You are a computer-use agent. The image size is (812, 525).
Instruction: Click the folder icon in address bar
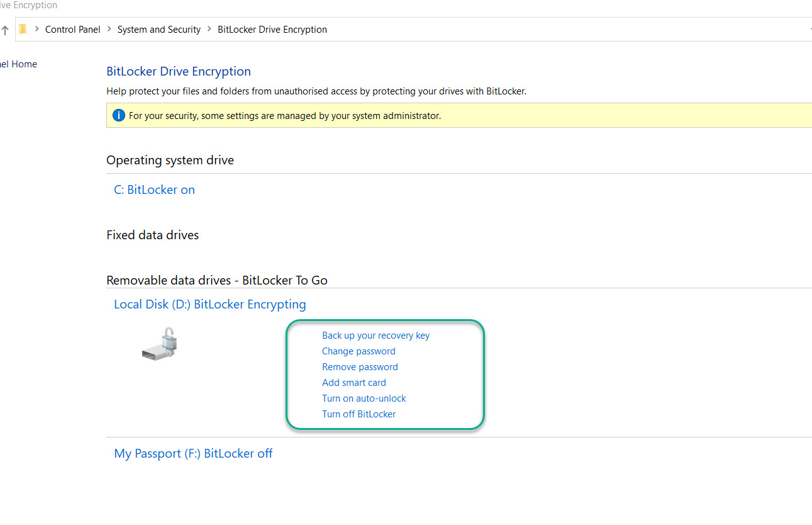(23, 29)
